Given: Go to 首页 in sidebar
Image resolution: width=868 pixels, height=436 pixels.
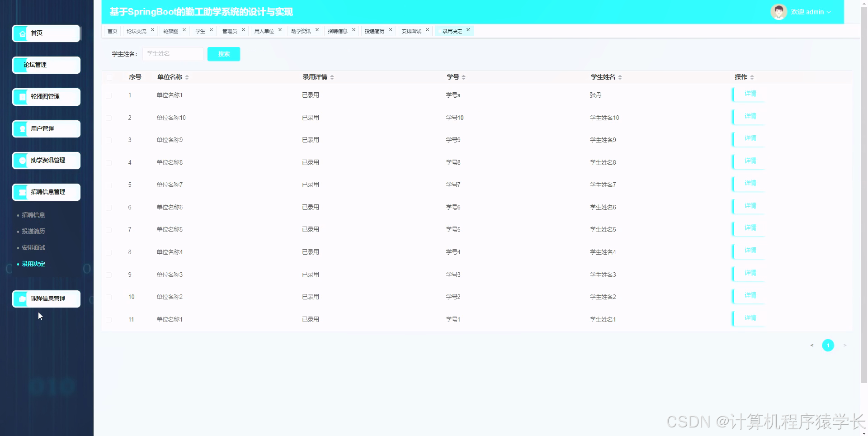Looking at the screenshot, I should tap(46, 33).
